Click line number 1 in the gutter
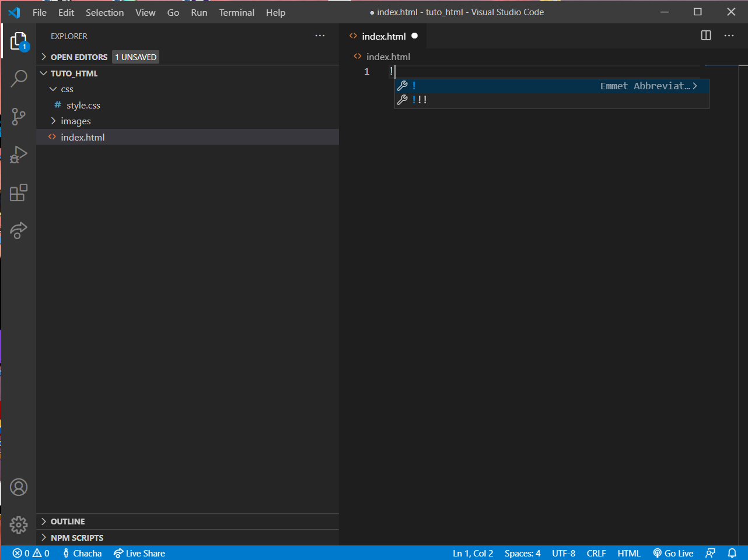The height and width of the screenshot is (560, 748). point(366,71)
